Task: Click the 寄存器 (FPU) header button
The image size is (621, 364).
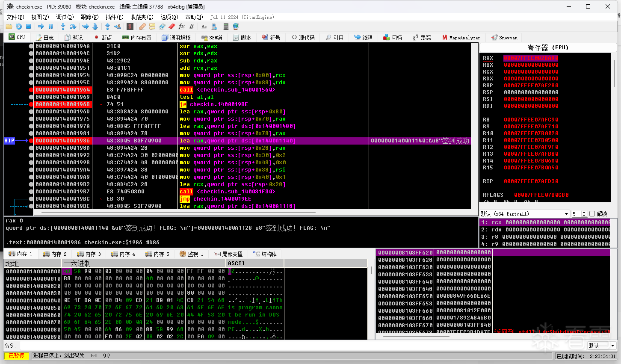Action: [548, 47]
